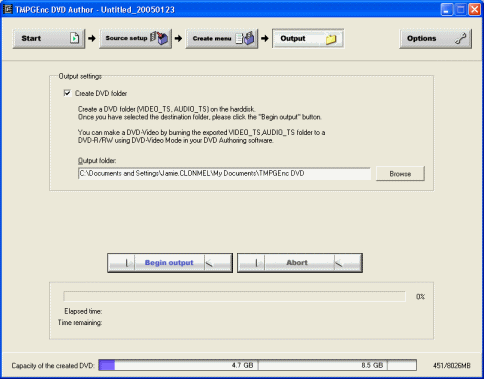The image size is (484, 379).
Task: Toggle the Create DVD folder checkbox
Action: coord(67,93)
